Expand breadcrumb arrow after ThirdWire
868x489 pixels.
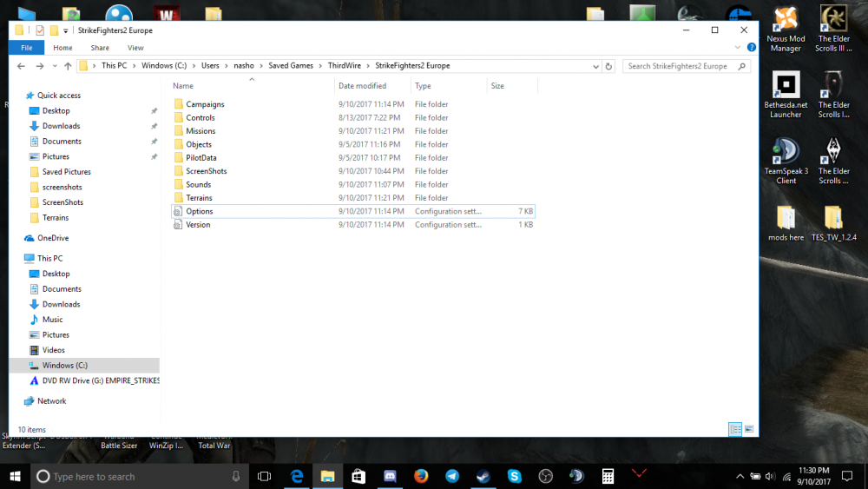coord(367,66)
